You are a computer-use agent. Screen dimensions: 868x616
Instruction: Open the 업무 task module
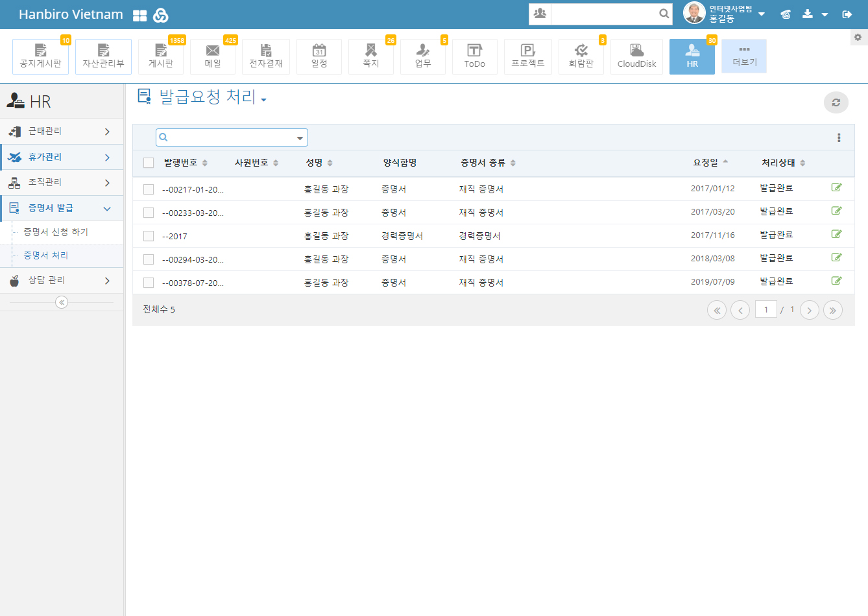click(x=423, y=56)
